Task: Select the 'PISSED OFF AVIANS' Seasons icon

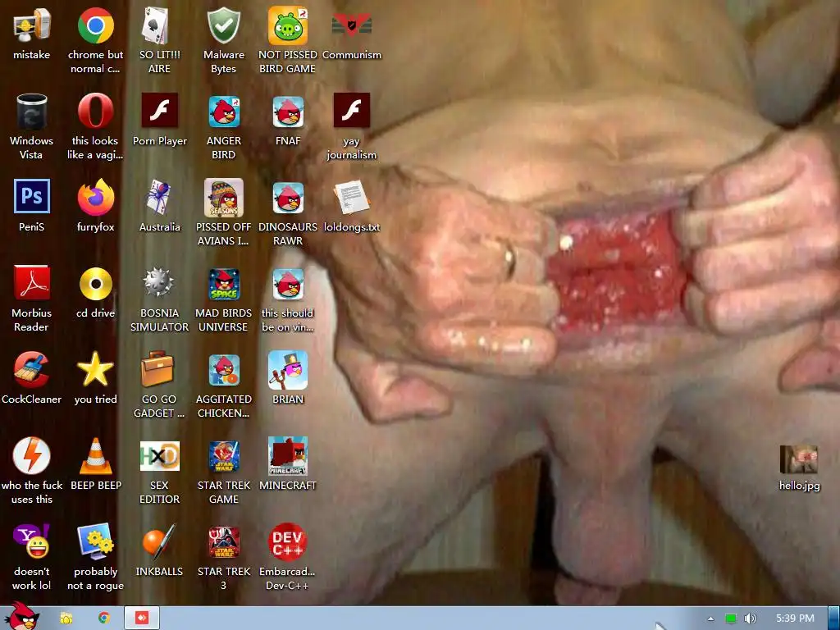Action: click(x=223, y=197)
